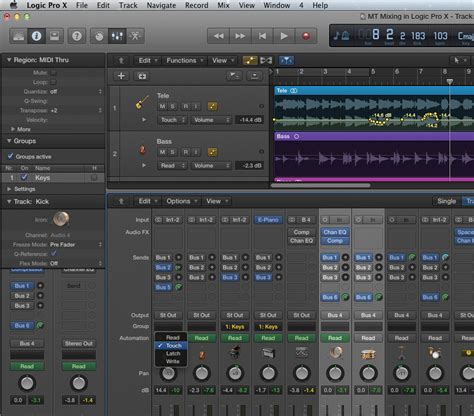Click the drum kit icon in Mixer
This screenshot has width=474, height=416.
point(435,353)
